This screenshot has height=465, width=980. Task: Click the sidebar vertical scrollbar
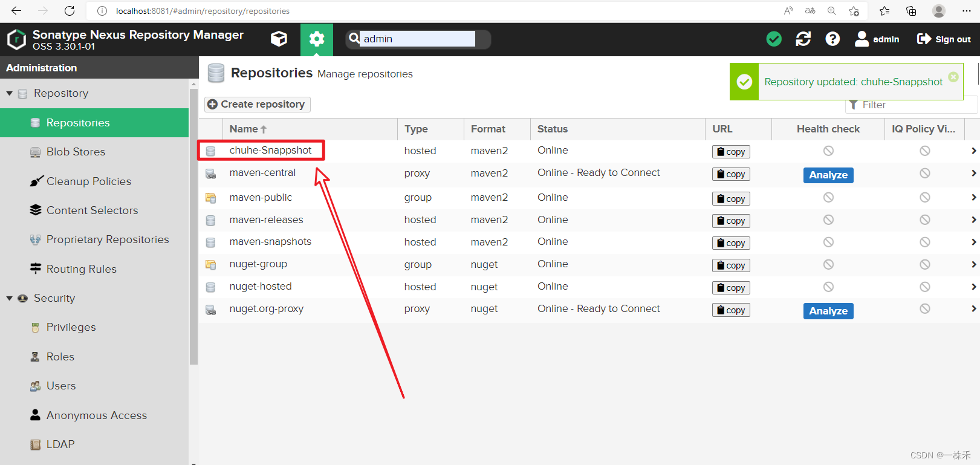tap(193, 227)
